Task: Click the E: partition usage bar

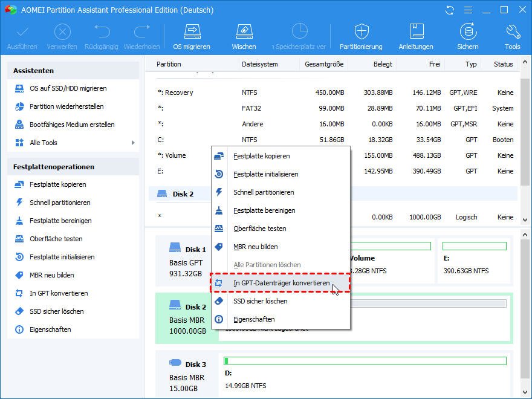Action: (x=474, y=246)
